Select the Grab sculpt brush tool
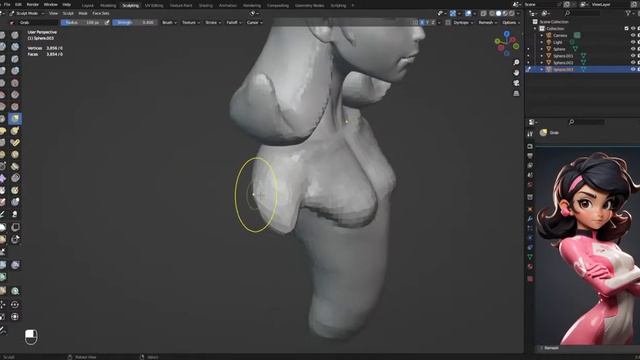 tap(15, 118)
